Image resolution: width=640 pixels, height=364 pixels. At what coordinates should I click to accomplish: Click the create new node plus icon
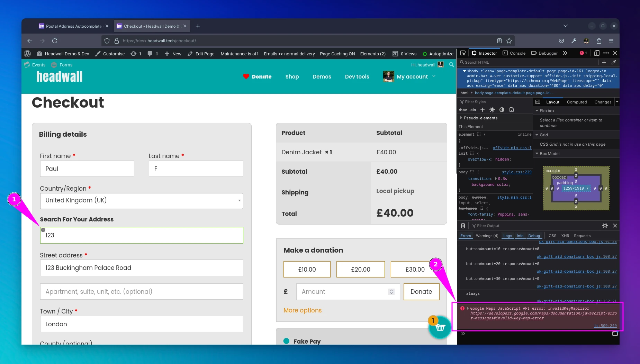tap(604, 62)
